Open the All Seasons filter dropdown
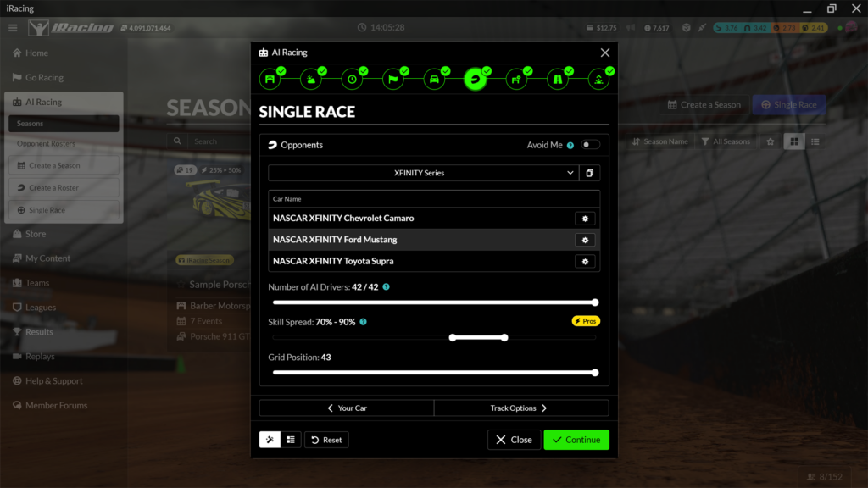This screenshot has height=488, width=868. [726, 141]
